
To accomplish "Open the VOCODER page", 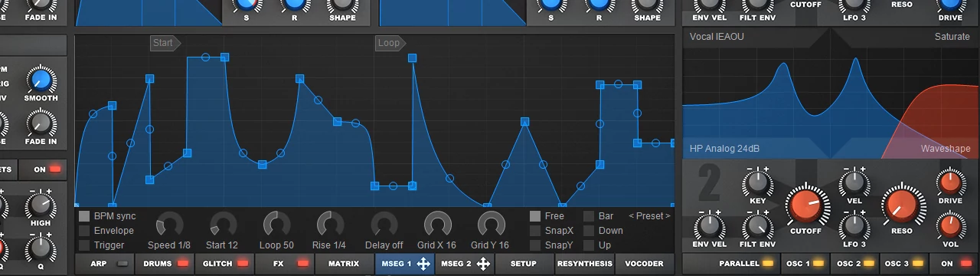I will coord(645,264).
